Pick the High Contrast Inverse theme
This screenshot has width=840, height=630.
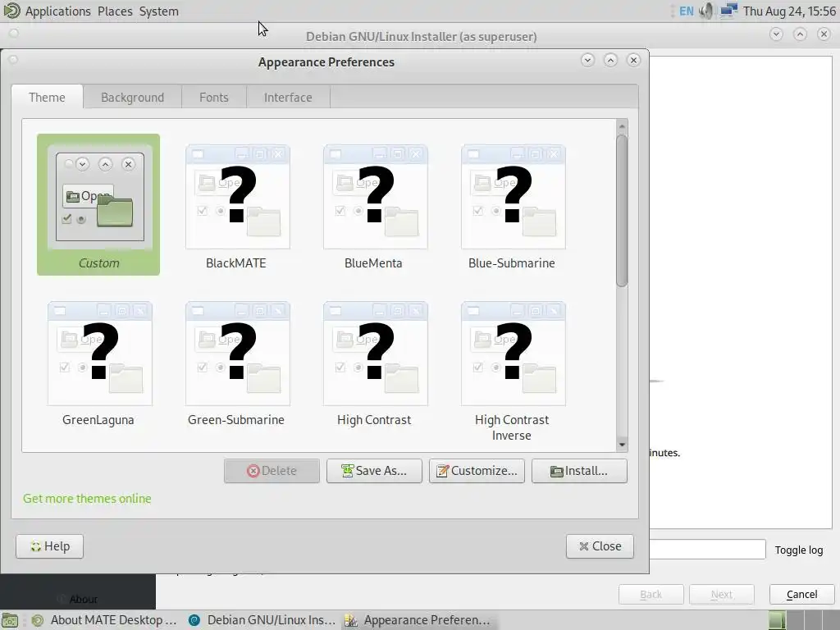click(x=512, y=372)
